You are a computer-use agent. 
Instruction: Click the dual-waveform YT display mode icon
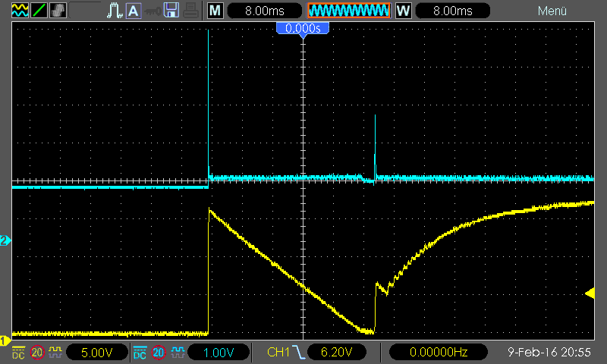[20, 11]
